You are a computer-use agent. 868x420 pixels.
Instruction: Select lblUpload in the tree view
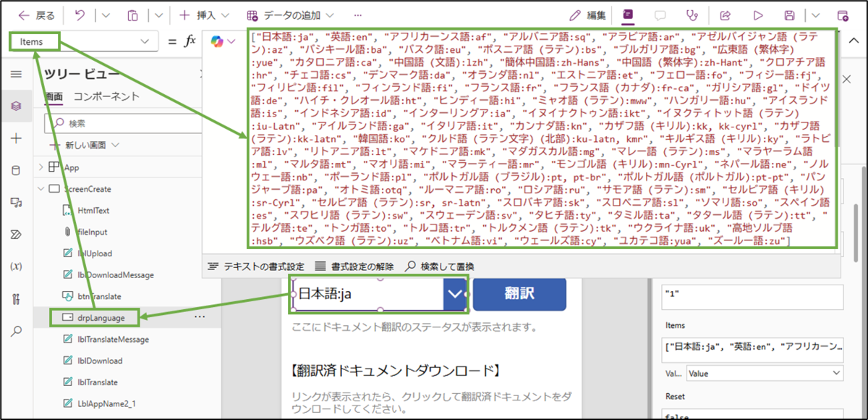pyautogui.click(x=94, y=253)
